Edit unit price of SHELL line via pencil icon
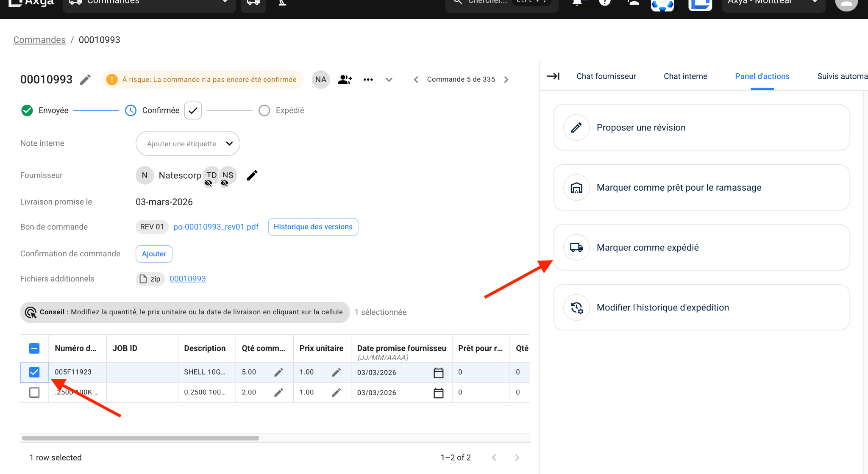Image resolution: width=868 pixels, height=474 pixels. [337, 372]
